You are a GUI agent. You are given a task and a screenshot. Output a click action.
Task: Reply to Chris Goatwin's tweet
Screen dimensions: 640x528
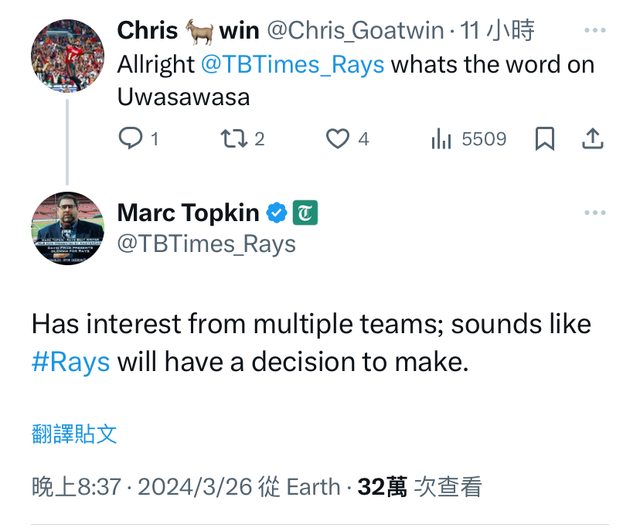coord(131,140)
